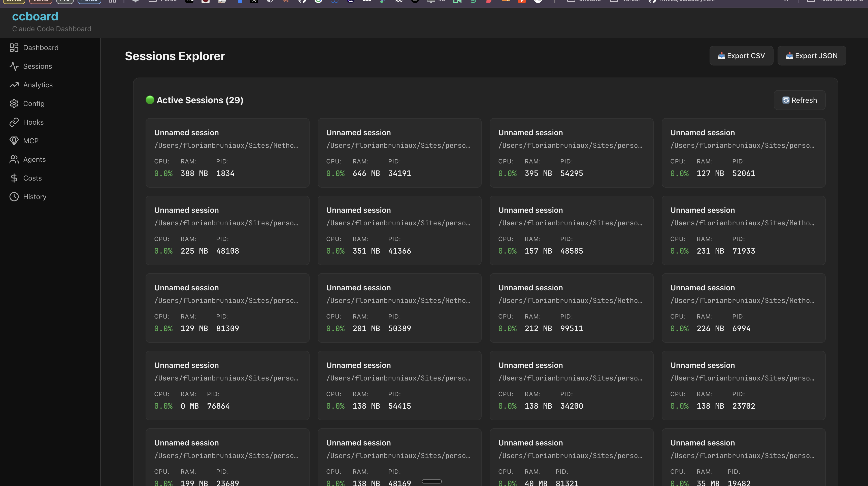The image size is (868, 486).
Task: Select the Agents people icon
Action: pos(14,159)
